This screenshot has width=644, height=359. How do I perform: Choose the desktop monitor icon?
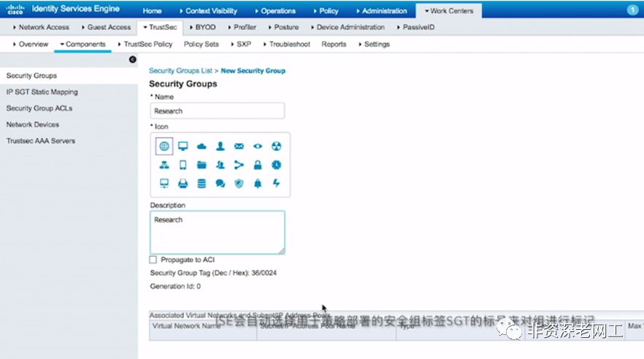coord(183,146)
